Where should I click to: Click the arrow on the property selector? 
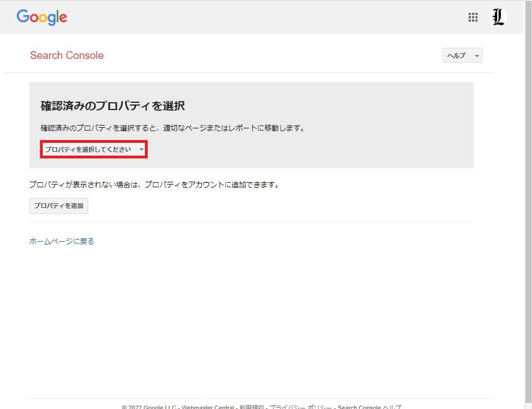point(142,149)
